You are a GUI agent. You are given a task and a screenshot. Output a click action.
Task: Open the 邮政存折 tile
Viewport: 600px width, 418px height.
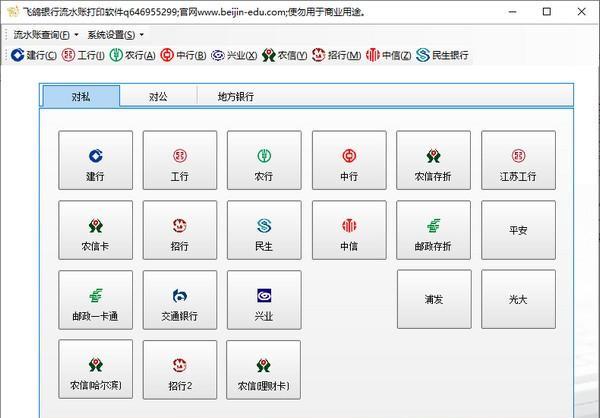tap(434, 230)
